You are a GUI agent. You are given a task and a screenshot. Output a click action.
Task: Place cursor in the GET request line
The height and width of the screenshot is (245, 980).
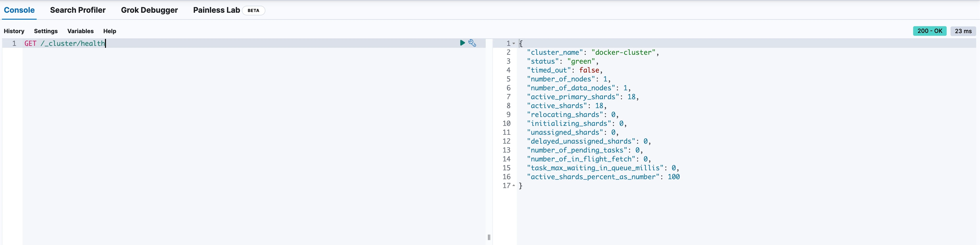tap(65, 43)
